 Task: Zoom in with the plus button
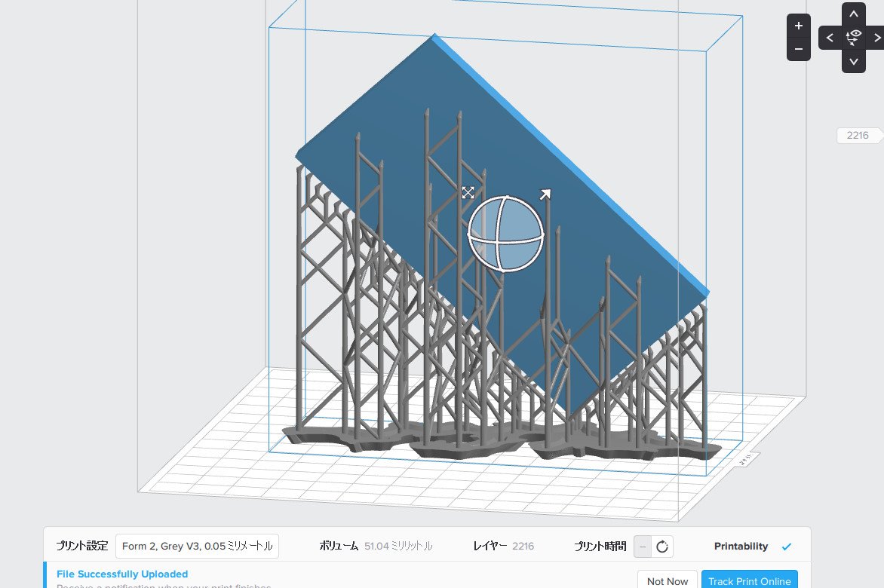tap(798, 26)
